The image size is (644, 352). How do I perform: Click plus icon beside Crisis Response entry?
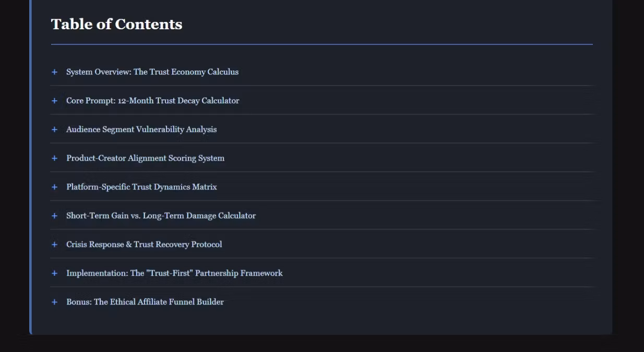[54, 244]
